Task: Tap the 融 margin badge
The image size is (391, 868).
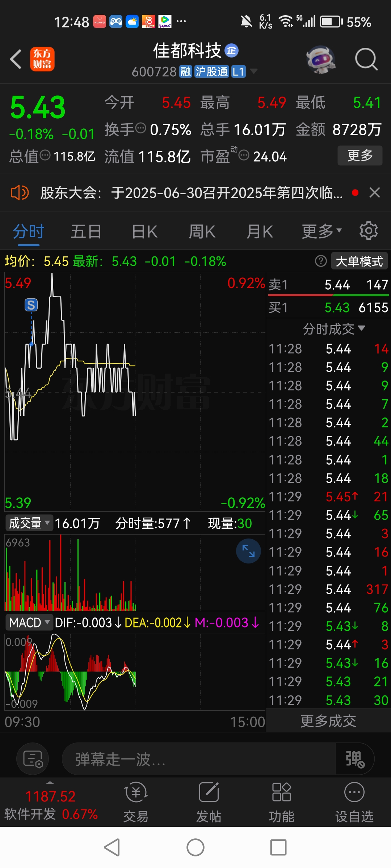Action: 185,72
